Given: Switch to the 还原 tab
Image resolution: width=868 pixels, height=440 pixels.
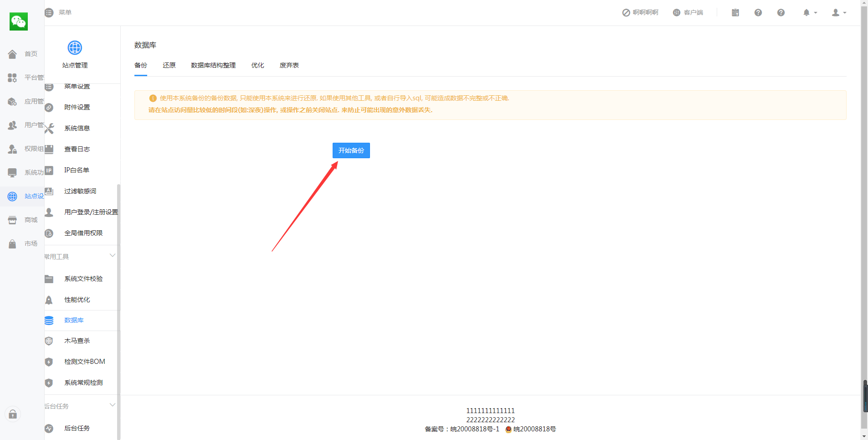Looking at the screenshot, I should pyautogui.click(x=169, y=65).
